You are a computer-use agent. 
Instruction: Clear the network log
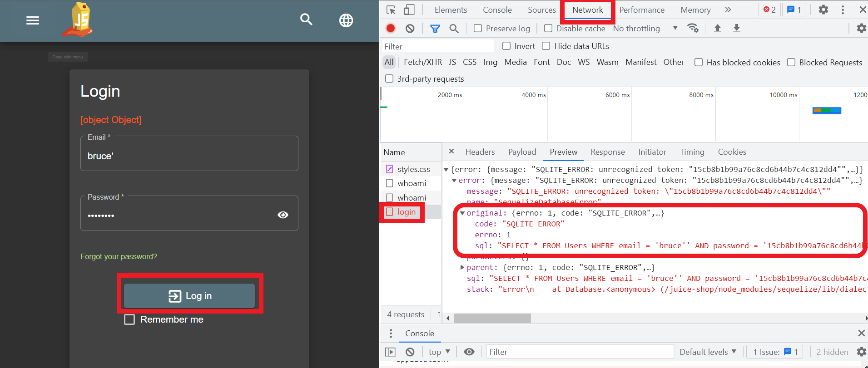(x=410, y=28)
